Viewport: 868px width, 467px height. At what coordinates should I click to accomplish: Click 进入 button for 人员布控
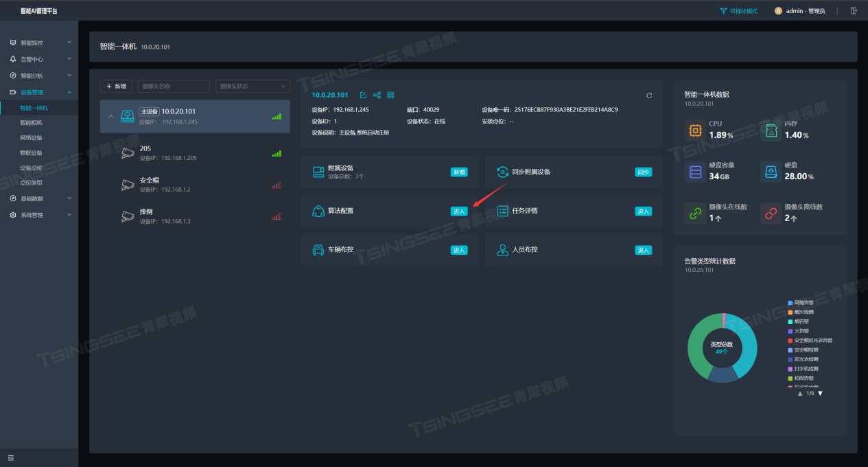pos(643,250)
